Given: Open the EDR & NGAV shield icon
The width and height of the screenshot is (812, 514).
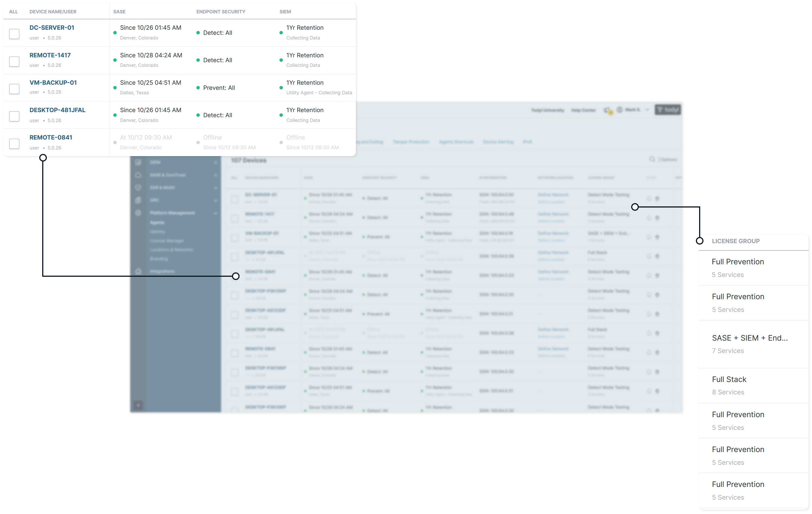Looking at the screenshot, I should click(x=138, y=187).
